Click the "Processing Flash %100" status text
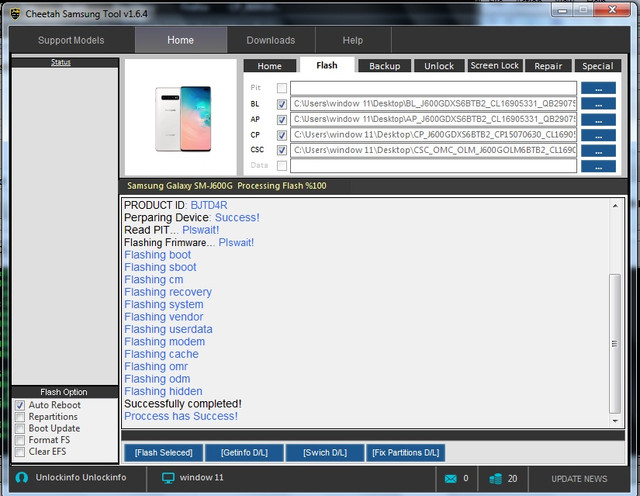Image resolution: width=640 pixels, height=496 pixels. [x=282, y=186]
